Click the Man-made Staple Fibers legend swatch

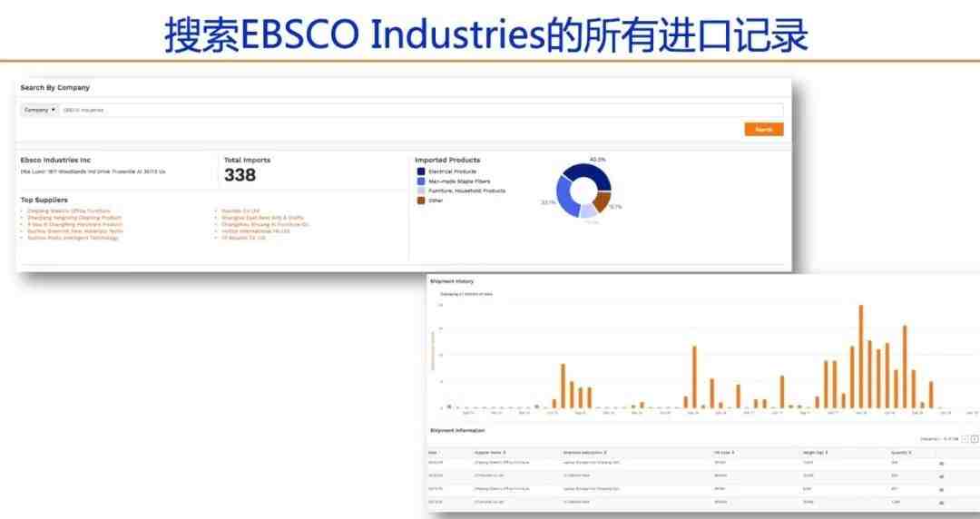pos(421,181)
